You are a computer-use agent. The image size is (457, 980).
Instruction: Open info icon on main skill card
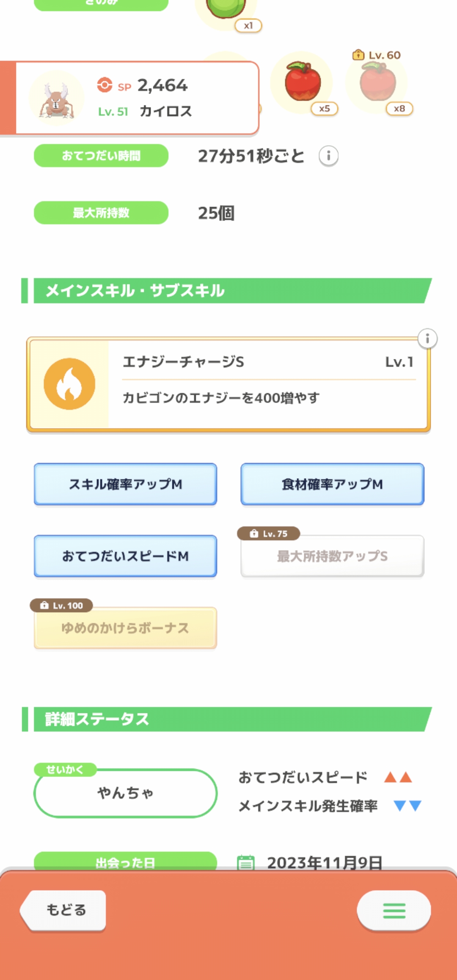tap(427, 339)
